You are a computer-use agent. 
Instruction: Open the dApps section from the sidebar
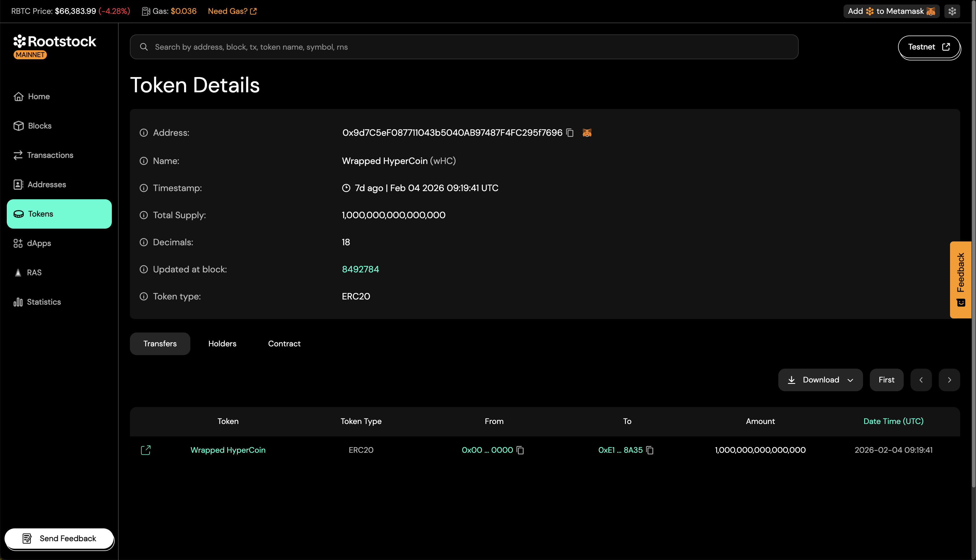point(39,243)
